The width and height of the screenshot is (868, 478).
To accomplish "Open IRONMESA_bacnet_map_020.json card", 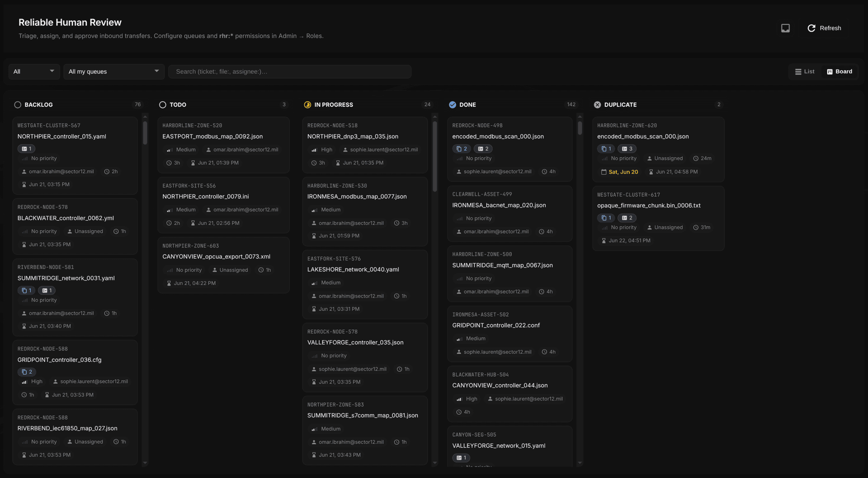I will (510, 213).
